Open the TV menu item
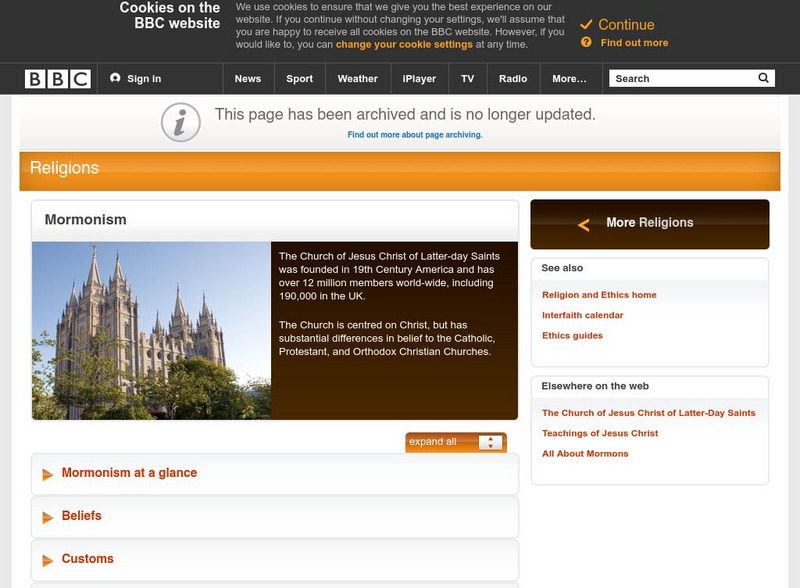Viewport: 800px width, 588px height. click(467, 79)
